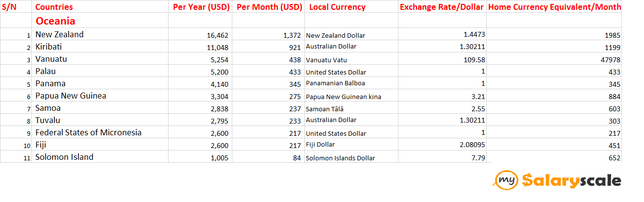Select the 109.58 exchange rate cell

[473, 59]
